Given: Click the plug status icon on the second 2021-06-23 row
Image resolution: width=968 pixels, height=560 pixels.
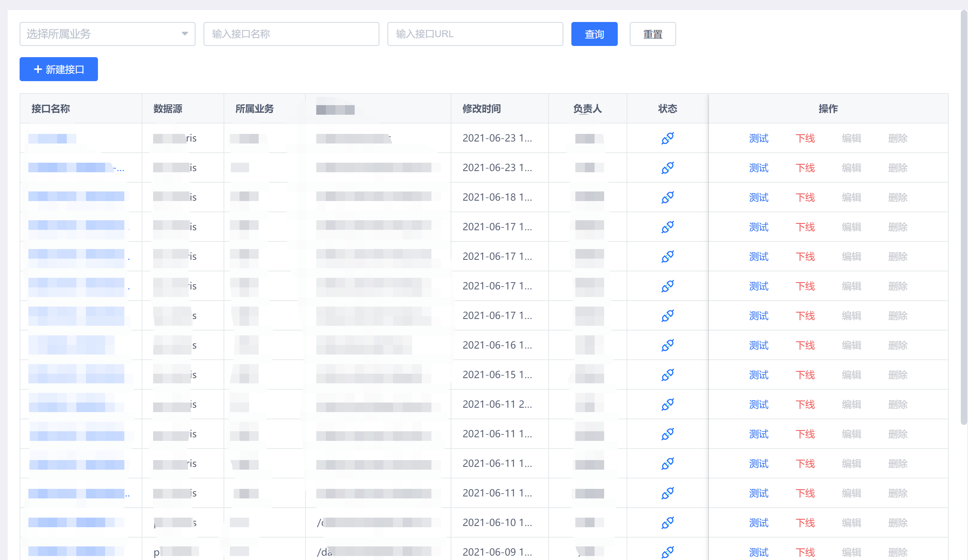Looking at the screenshot, I should [x=667, y=167].
